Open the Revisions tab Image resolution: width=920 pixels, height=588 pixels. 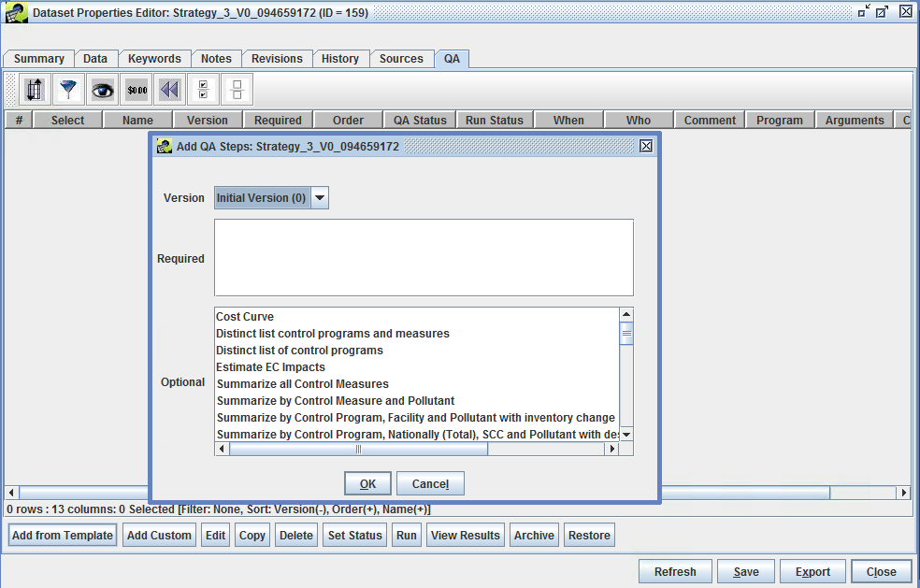tap(277, 58)
